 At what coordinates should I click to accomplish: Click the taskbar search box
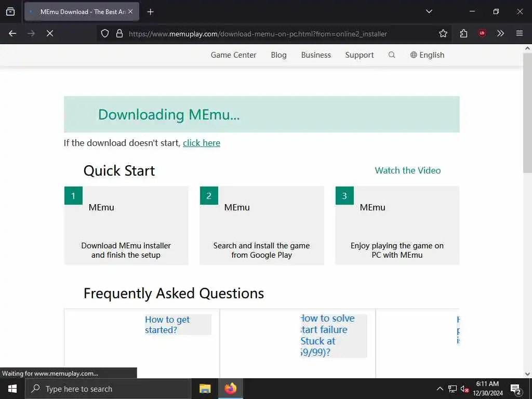pyautogui.click(x=108, y=389)
